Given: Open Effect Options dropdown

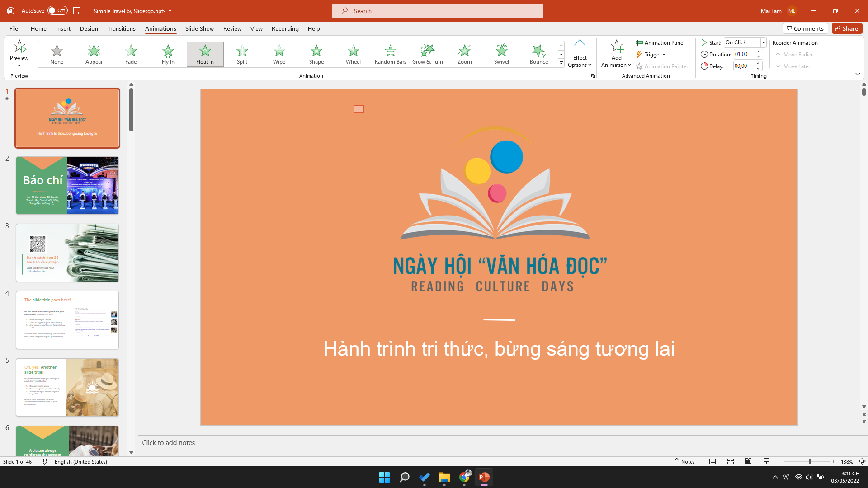Looking at the screenshot, I should [580, 54].
